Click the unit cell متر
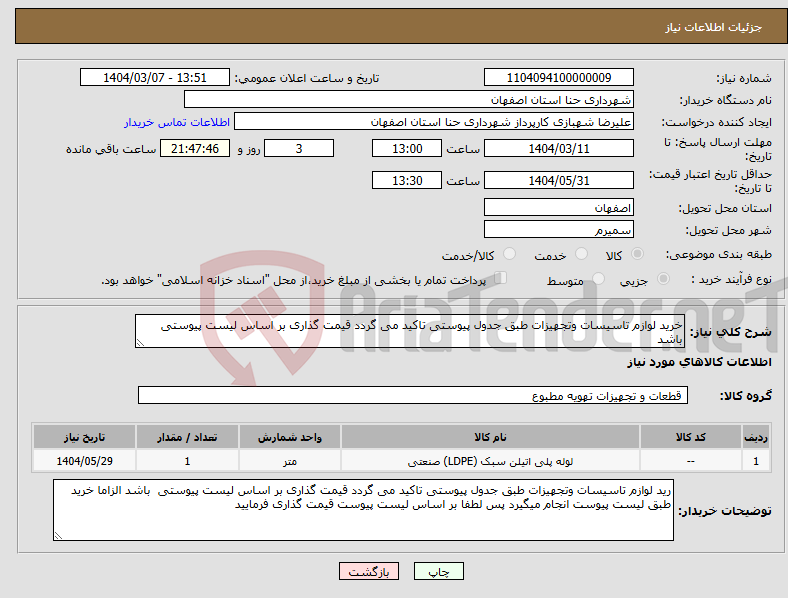The height and width of the screenshot is (598, 788). point(290,461)
